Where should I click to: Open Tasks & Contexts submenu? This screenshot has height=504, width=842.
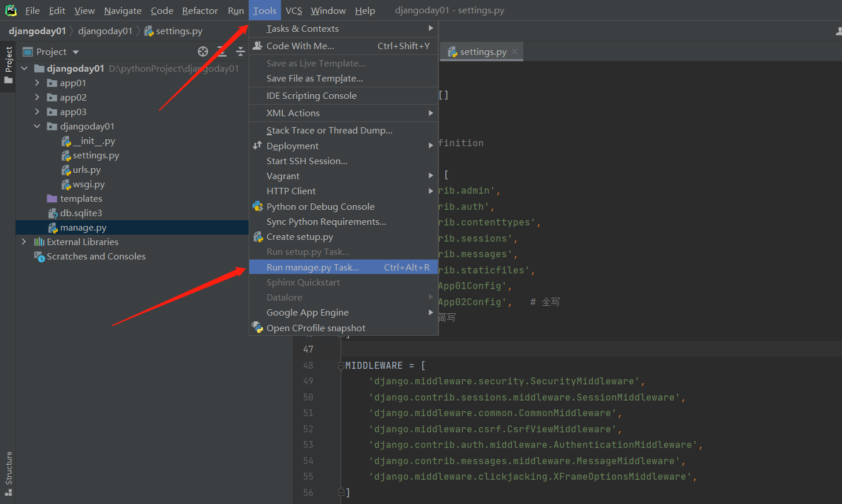pyautogui.click(x=344, y=29)
